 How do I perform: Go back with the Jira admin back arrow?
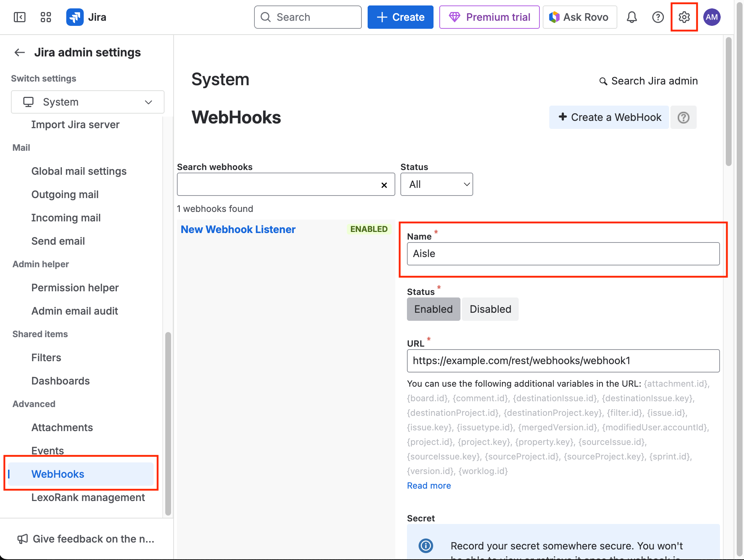(x=20, y=52)
